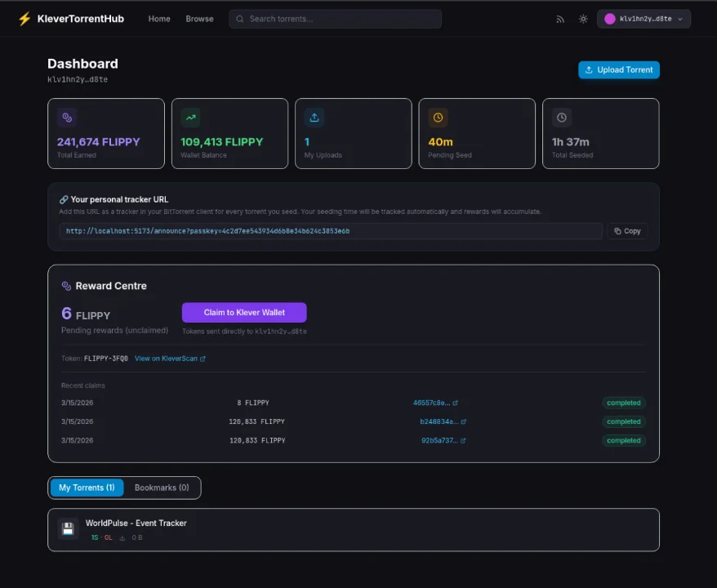The height and width of the screenshot is (588, 717).
Task: Click Claim to Klever Wallet
Action: coord(243,312)
